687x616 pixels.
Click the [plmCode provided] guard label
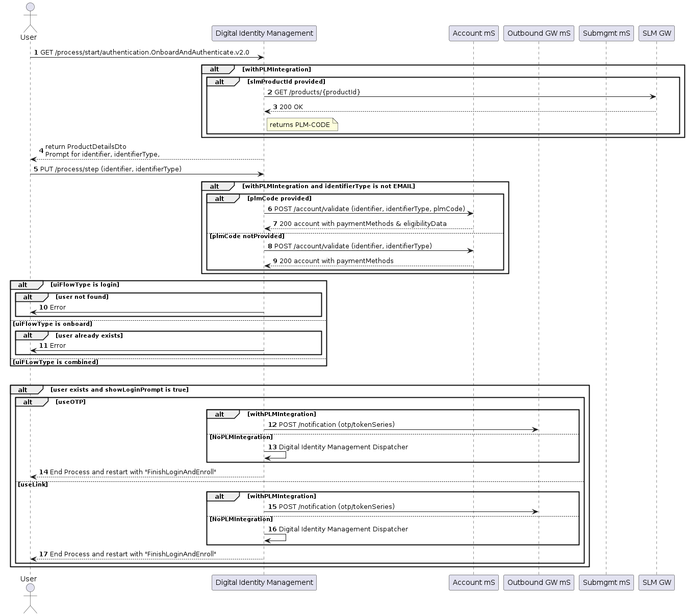(279, 198)
